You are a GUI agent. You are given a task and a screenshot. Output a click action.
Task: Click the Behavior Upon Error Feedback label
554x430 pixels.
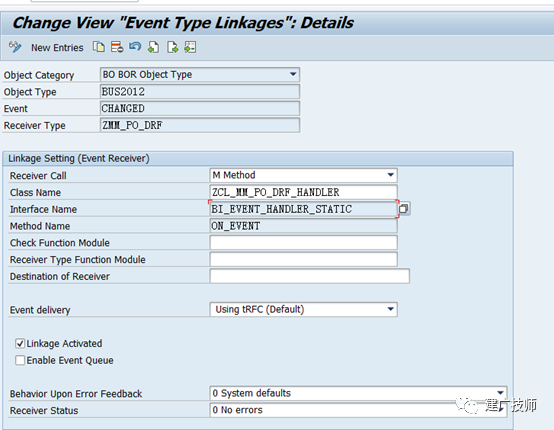point(76,394)
